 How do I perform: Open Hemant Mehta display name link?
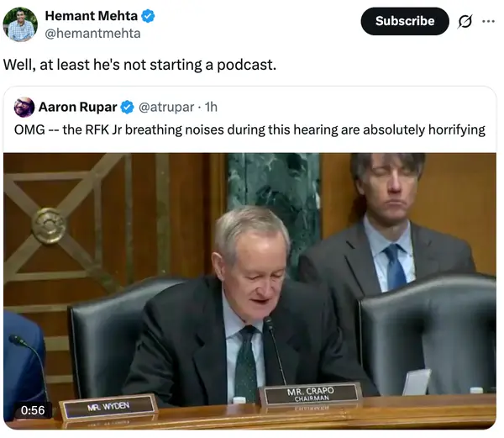(92, 16)
